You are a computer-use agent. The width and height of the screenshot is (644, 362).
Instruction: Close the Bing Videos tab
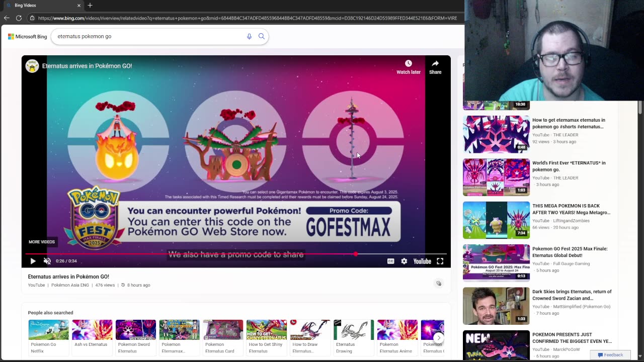[x=79, y=6]
